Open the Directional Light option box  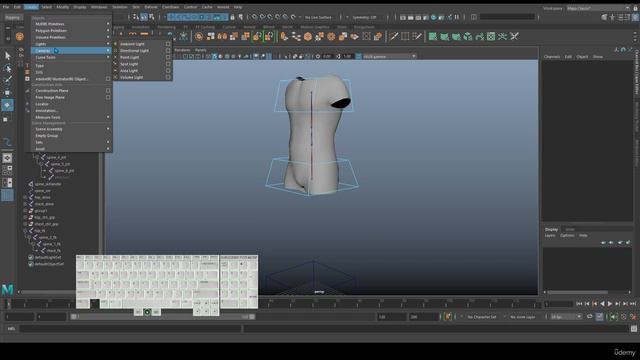click(168, 51)
